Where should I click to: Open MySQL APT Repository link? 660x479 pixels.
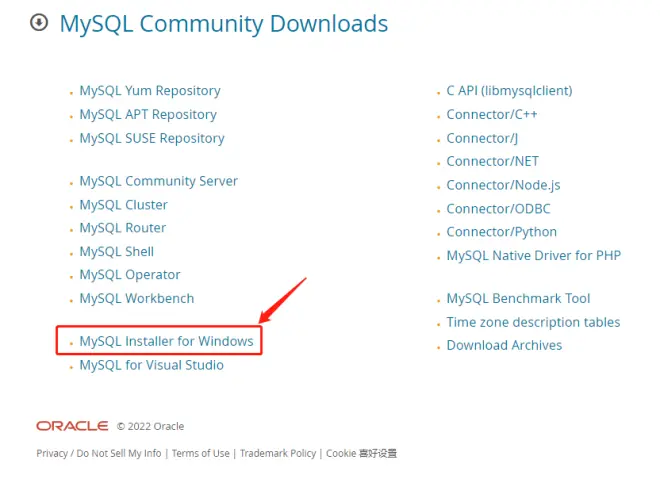(x=148, y=114)
